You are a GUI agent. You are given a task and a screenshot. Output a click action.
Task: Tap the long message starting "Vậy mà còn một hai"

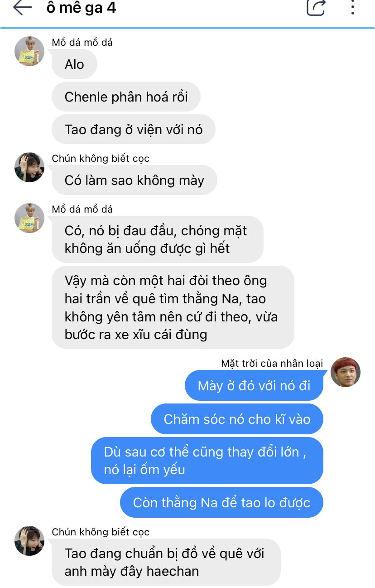point(173,307)
